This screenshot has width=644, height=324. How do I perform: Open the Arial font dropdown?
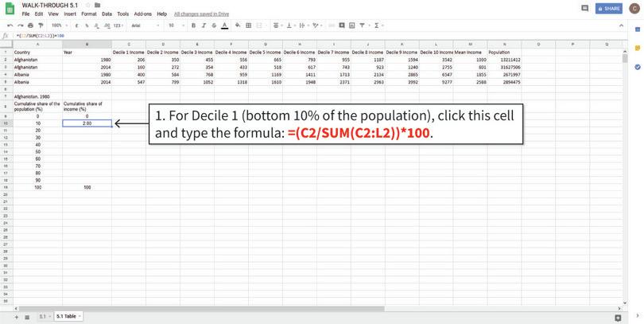coord(145,25)
